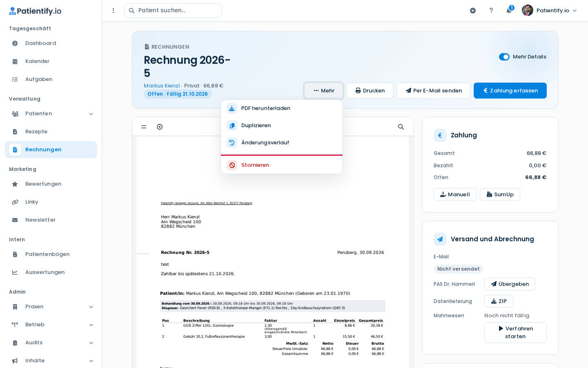The image size is (588, 368).
Task: Open the Patientify.io account dropdown
Action: pos(550,11)
